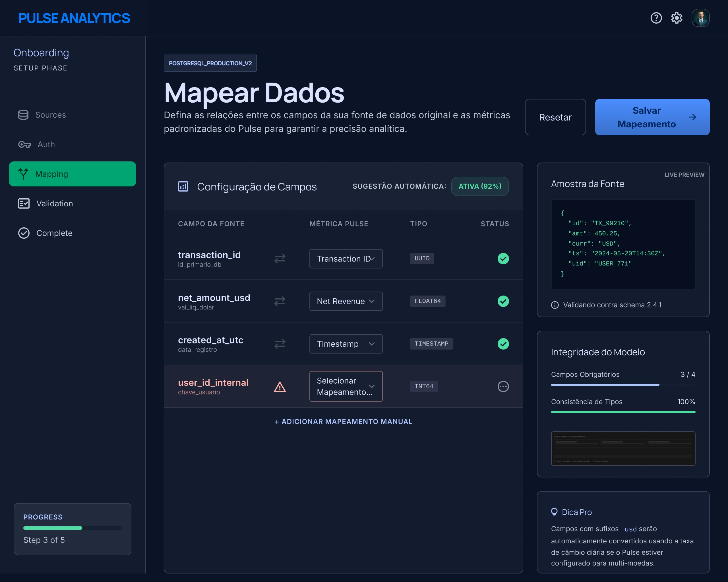This screenshot has width=728, height=582.
Task: Click the '100%' consistency value
Action: (x=686, y=402)
